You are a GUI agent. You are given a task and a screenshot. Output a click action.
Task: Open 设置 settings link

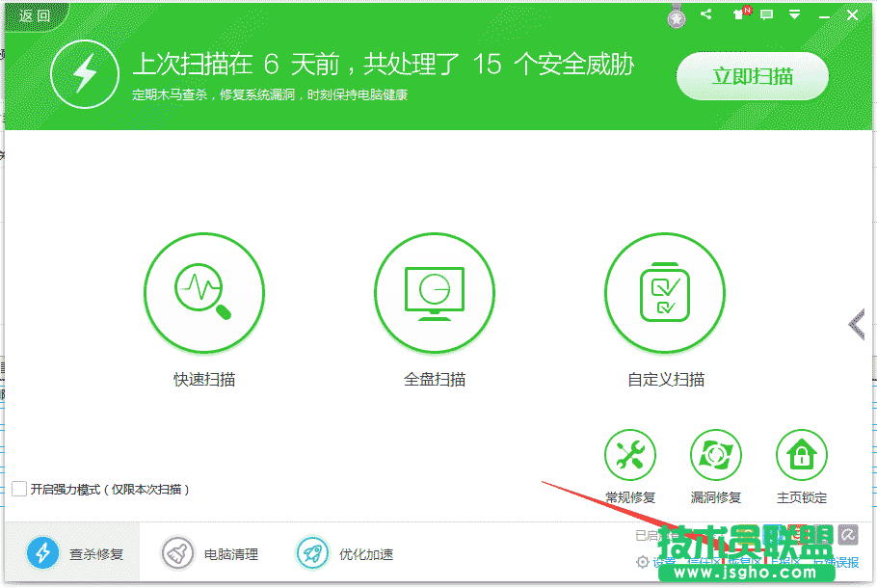tap(662, 561)
